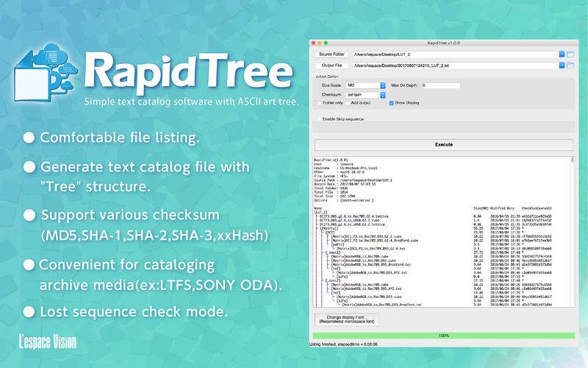Focus the Max Dir Depth input field
Screen dimensions: 588x368
tap(440, 85)
